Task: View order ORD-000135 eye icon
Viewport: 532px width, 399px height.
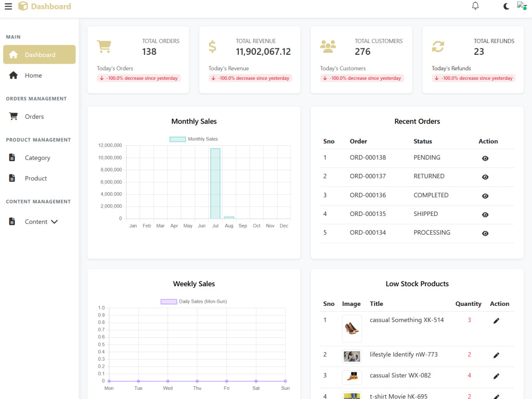Action: [485, 215]
